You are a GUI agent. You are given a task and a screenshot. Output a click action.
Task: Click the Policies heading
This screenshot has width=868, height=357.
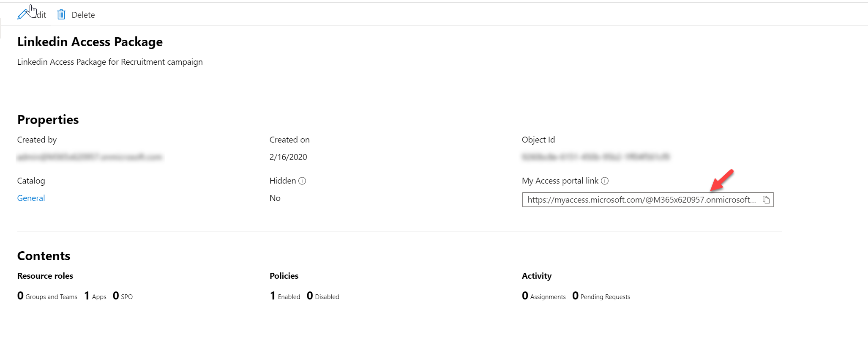[284, 276]
